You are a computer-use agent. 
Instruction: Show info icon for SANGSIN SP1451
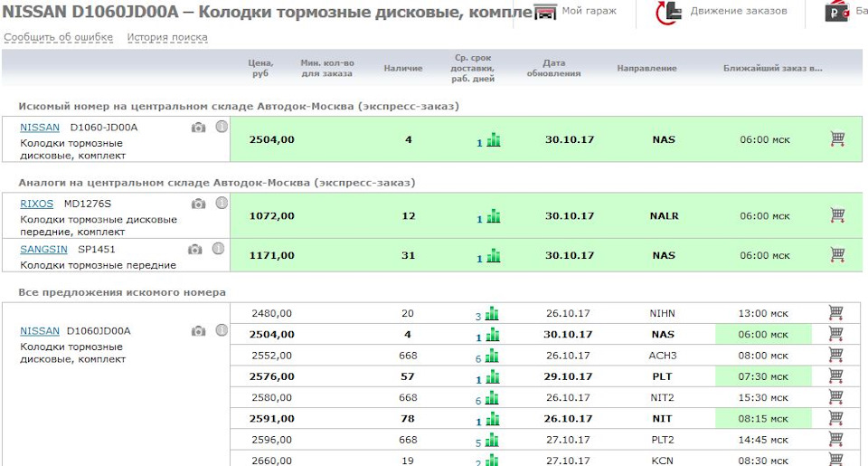(x=218, y=249)
